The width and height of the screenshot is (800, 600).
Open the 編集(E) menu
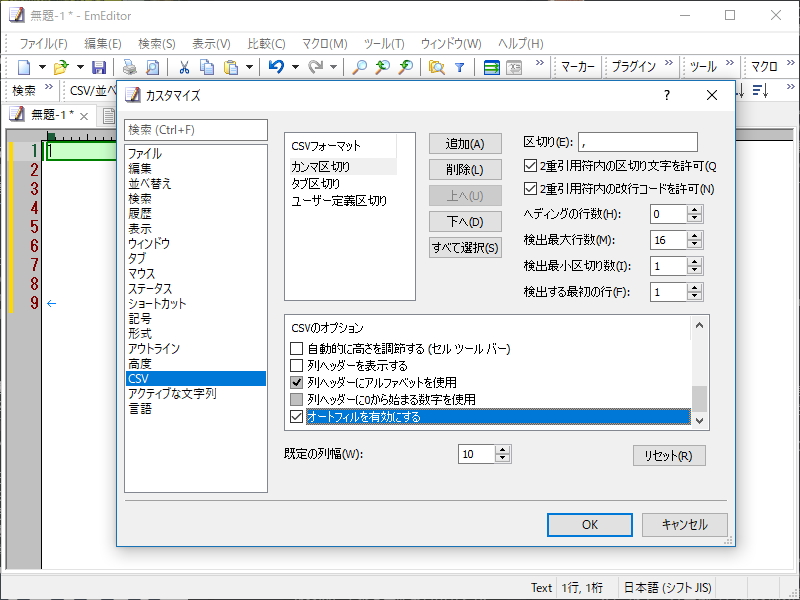(x=103, y=44)
